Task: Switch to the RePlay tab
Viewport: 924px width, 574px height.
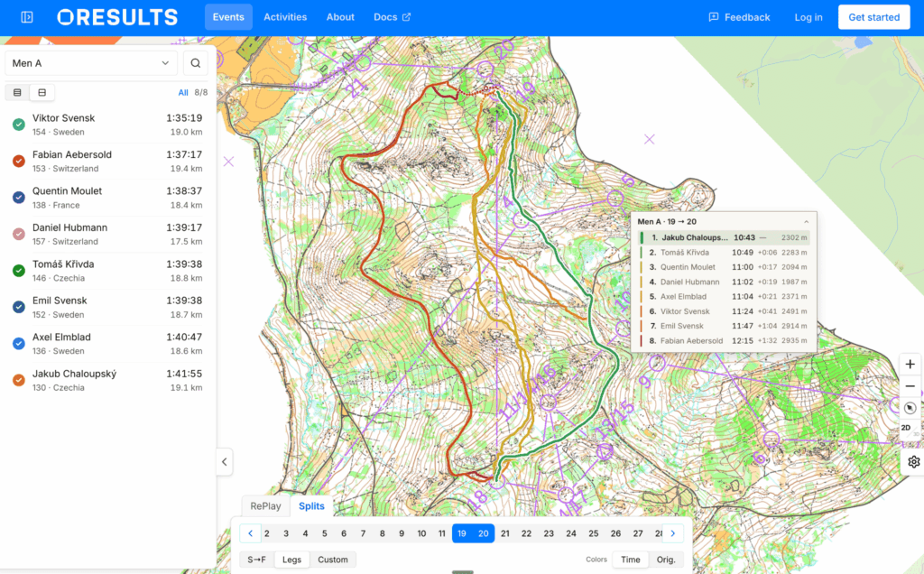Action: 266,506
